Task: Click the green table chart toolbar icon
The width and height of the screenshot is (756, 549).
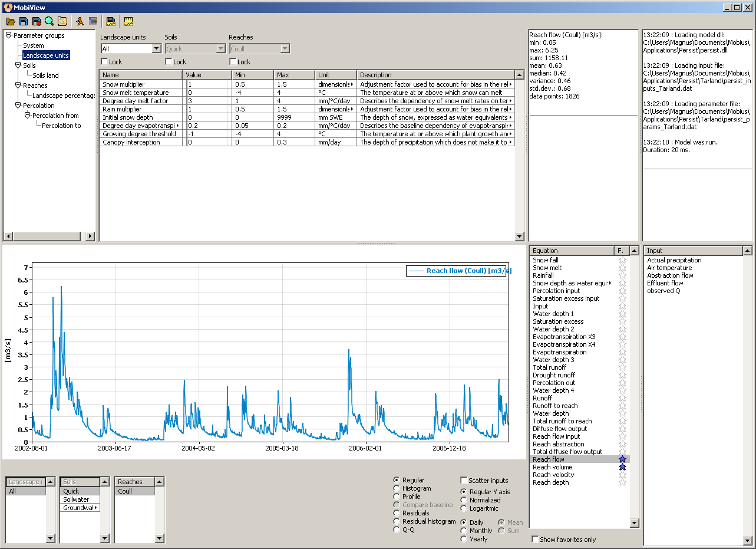Action: coord(128,21)
